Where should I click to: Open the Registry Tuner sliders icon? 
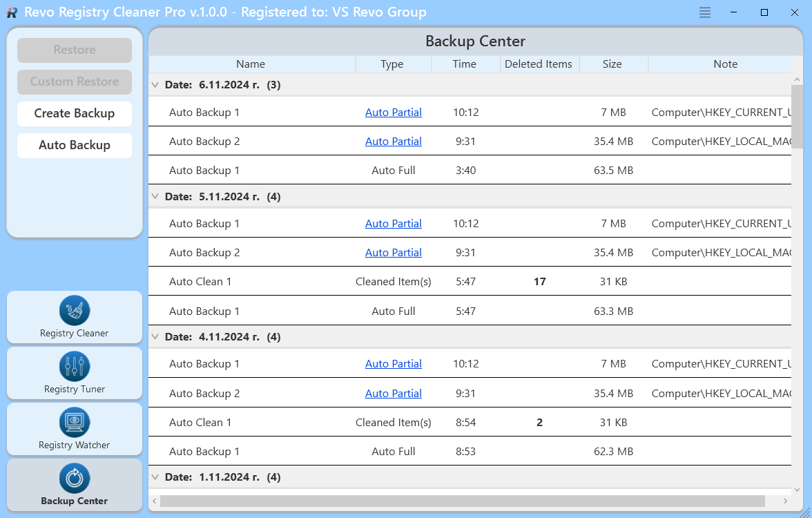pos(75,366)
